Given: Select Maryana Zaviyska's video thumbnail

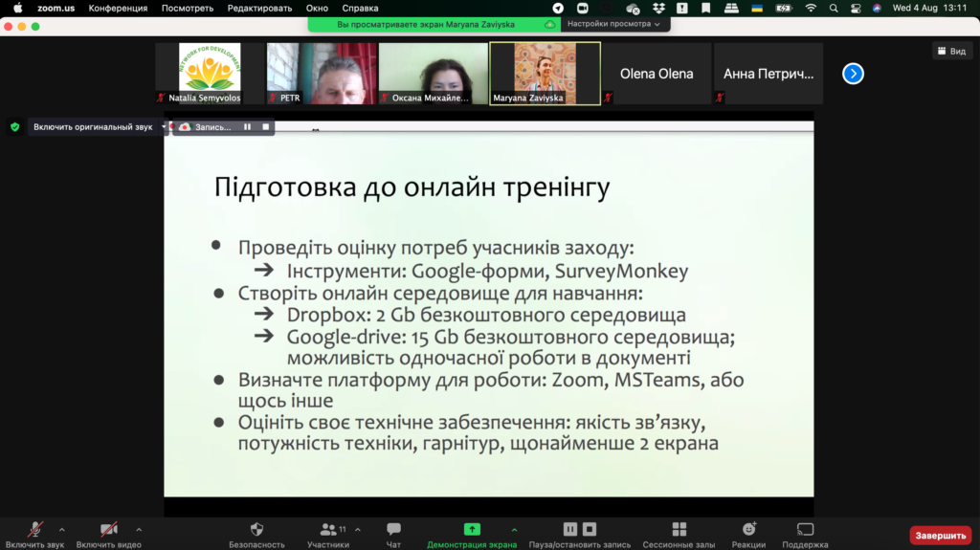Looking at the screenshot, I should [545, 73].
